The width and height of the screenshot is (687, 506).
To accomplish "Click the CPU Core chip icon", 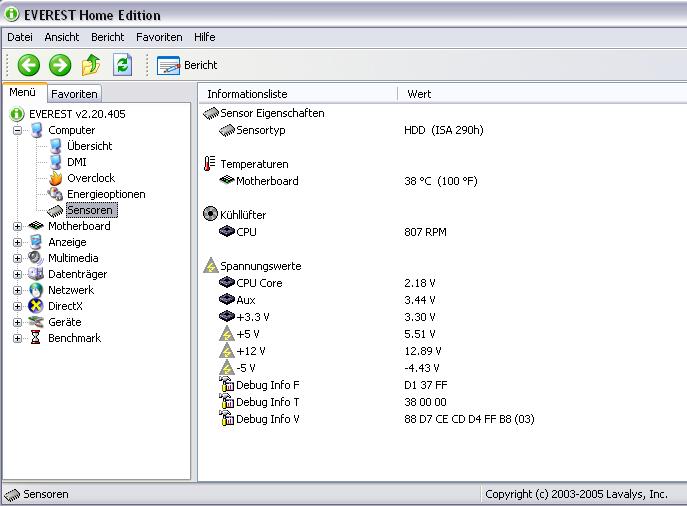I will 227,282.
